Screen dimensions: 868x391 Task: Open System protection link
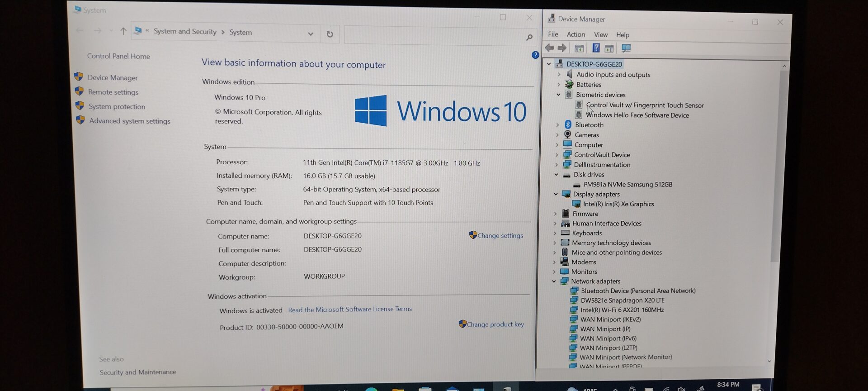pyautogui.click(x=117, y=106)
